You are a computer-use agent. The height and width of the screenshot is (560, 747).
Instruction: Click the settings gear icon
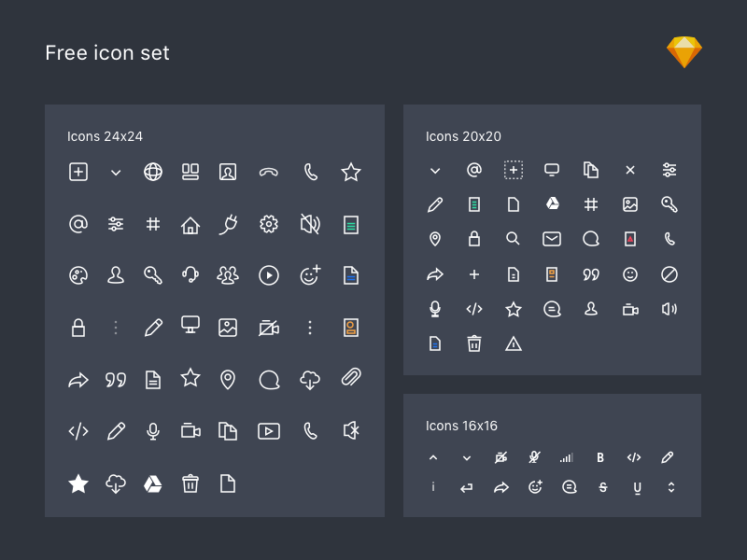268,224
